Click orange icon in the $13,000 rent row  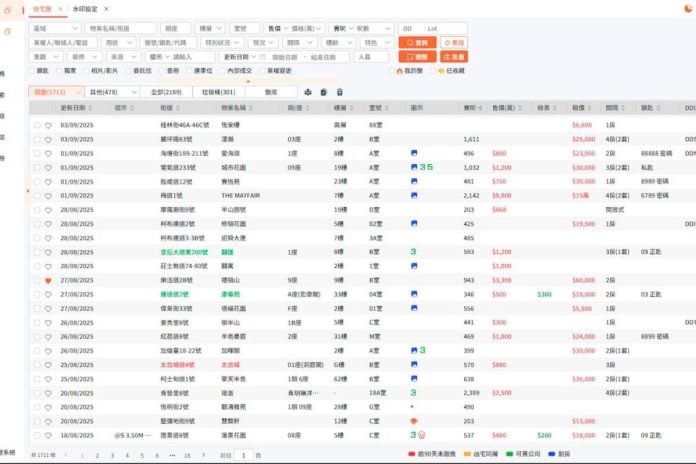pyautogui.click(x=414, y=421)
